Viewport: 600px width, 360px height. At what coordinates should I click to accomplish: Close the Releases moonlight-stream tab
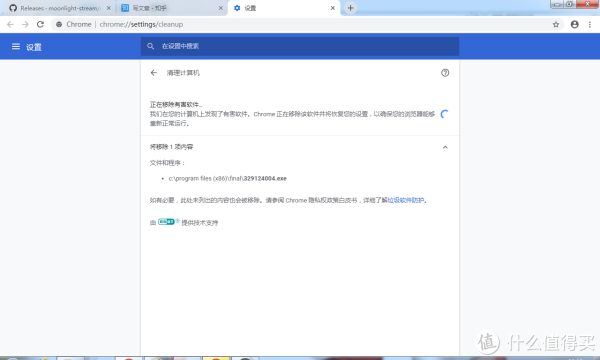(109, 8)
